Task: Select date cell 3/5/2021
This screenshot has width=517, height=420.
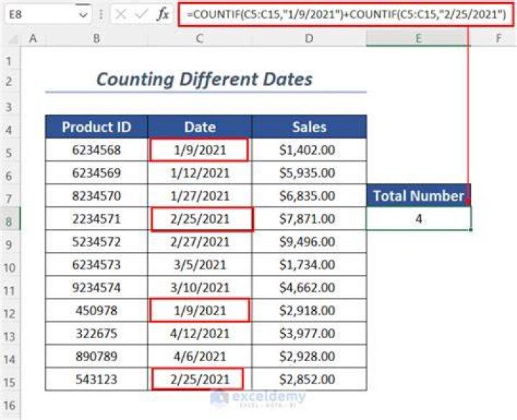Action: [200, 264]
